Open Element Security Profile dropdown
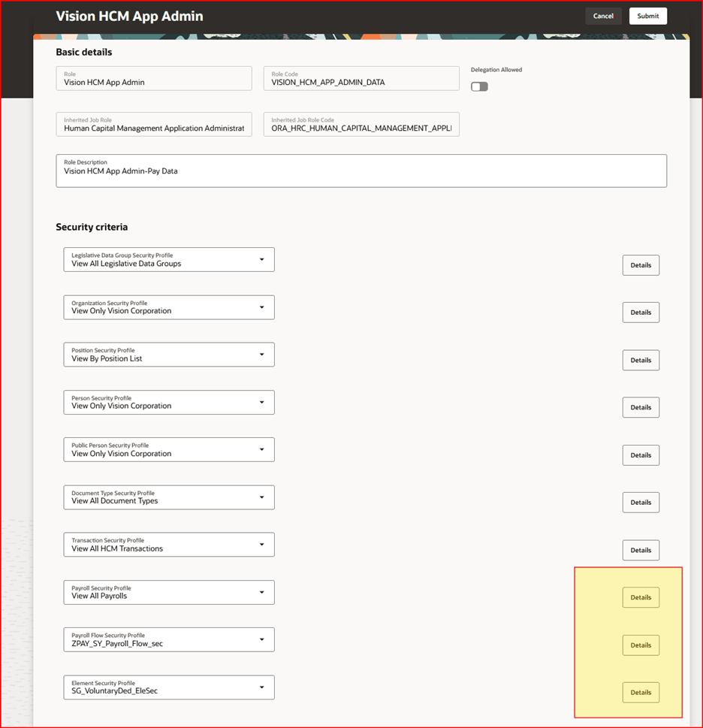Viewport: 703px width, 728px height. (x=169, y=687)
